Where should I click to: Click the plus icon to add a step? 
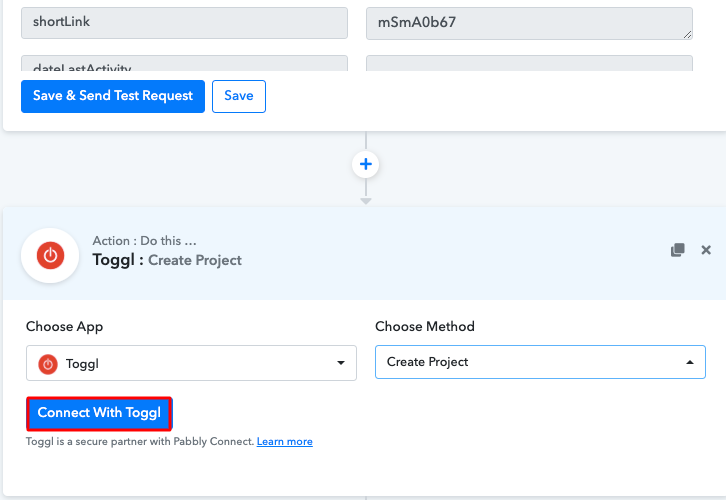coord(366,164)
